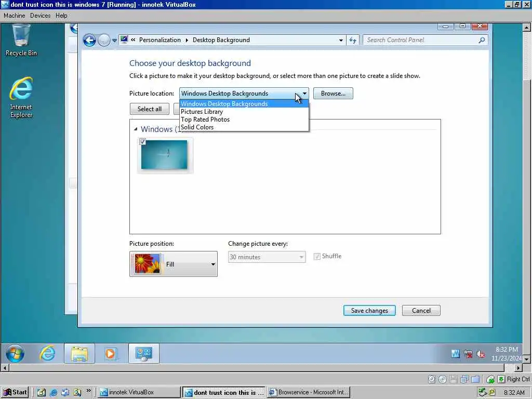Click VirtualBox hard disk activity indicator
Screen dimensions: 532x399
(x=432, y=379)
